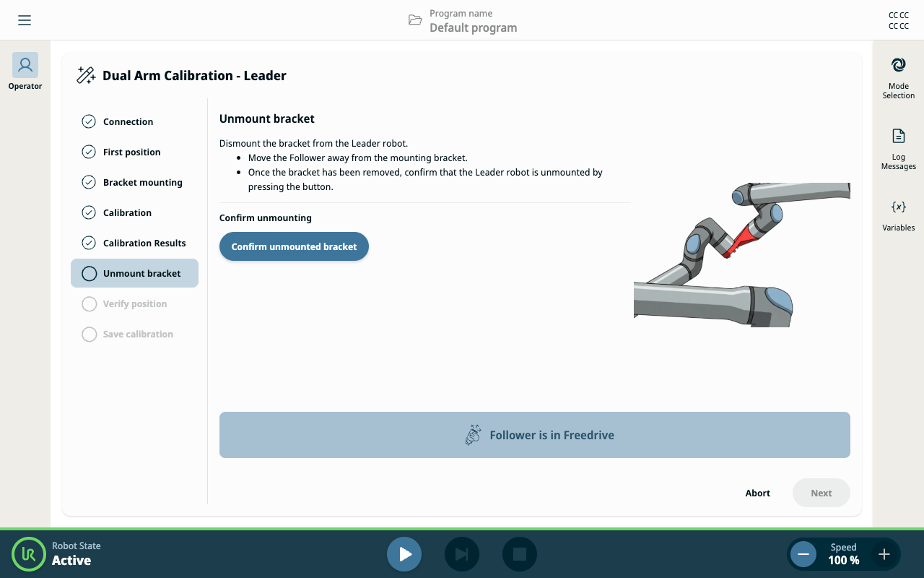Image resolution: width=924 pixels, height=578 pixels.
Task: Click Confirm unmounted bracket button
Action: tap(294, 246)
